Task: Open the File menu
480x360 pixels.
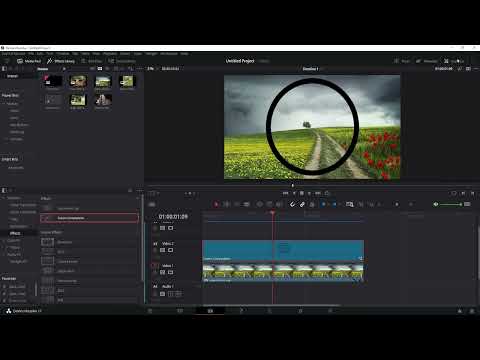Action: pyautogui.click(x=31, y=53)
